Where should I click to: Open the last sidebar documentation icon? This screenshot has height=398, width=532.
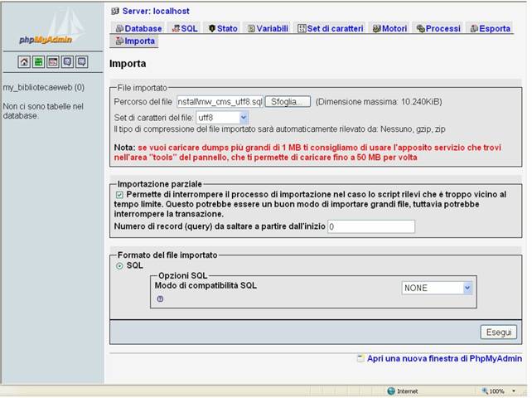(x=82, y=62)
